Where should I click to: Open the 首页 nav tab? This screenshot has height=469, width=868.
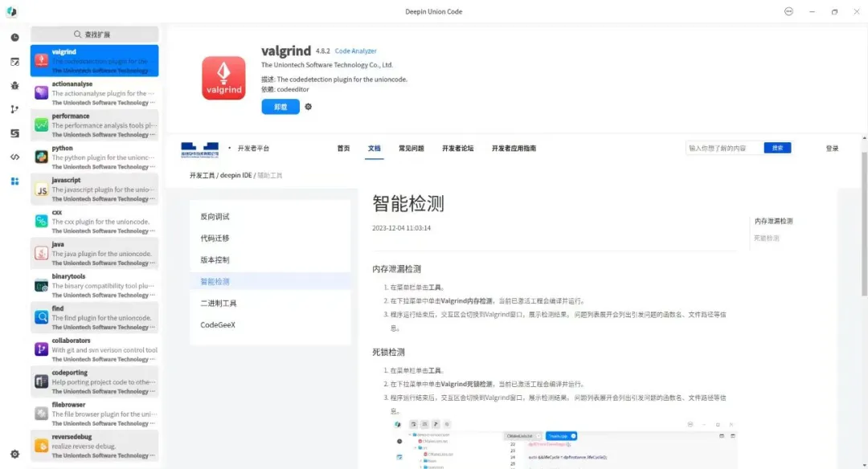(x=343, y=149)
